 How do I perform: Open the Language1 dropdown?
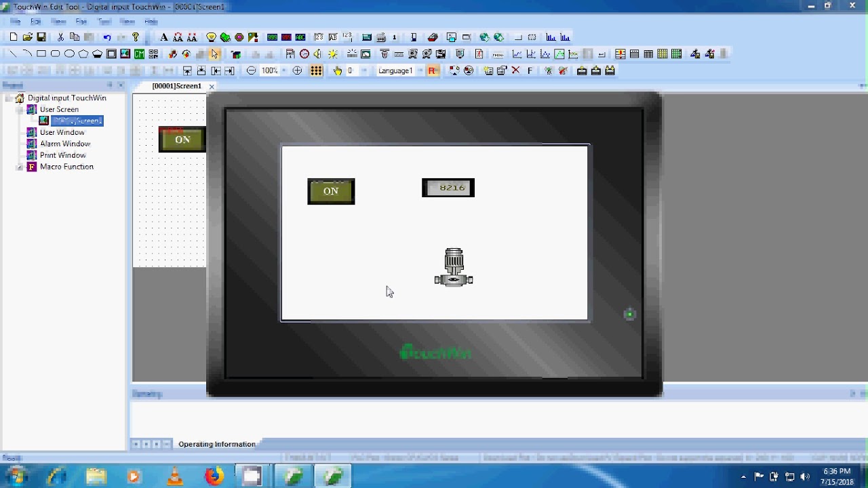[x=420, y=70]
